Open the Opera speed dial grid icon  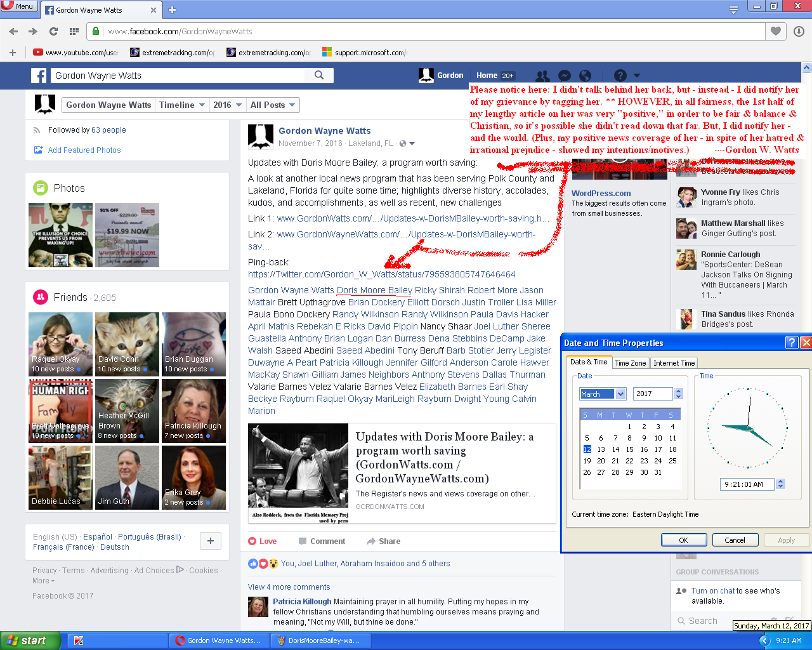74,31
